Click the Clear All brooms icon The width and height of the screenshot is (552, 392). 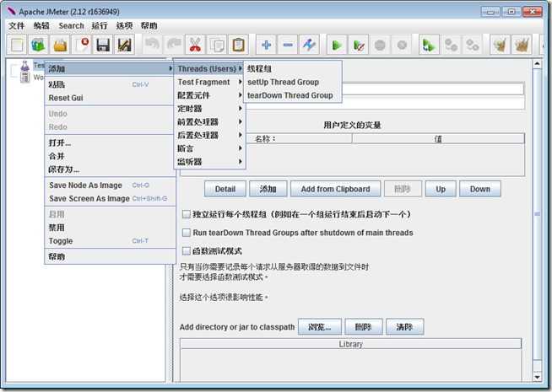point(522,45)
